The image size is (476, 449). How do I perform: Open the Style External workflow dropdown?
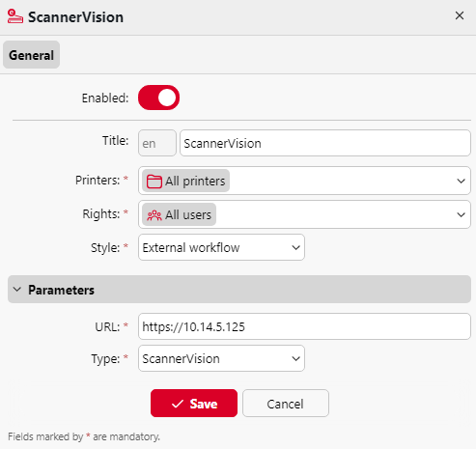coord(221,247)
